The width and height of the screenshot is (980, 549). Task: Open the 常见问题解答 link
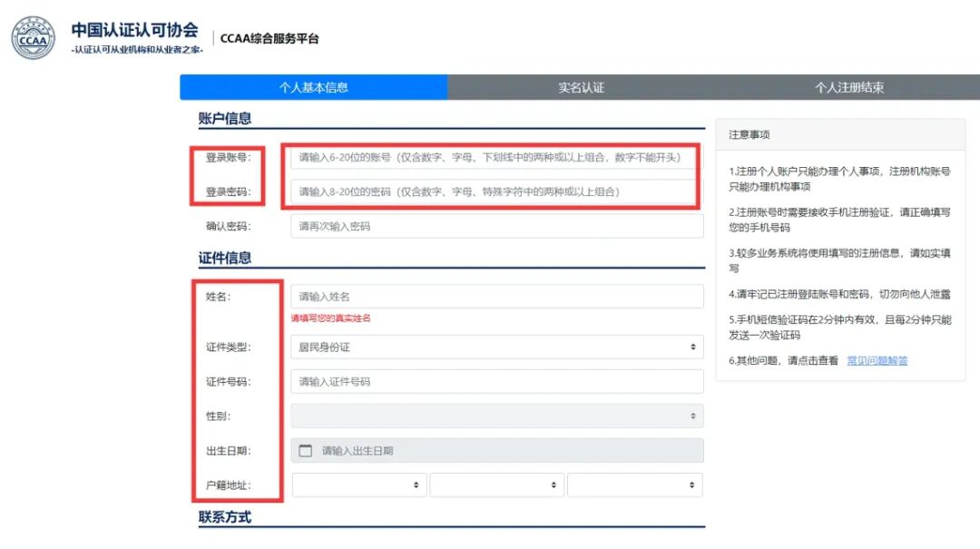tap(877, 360)
